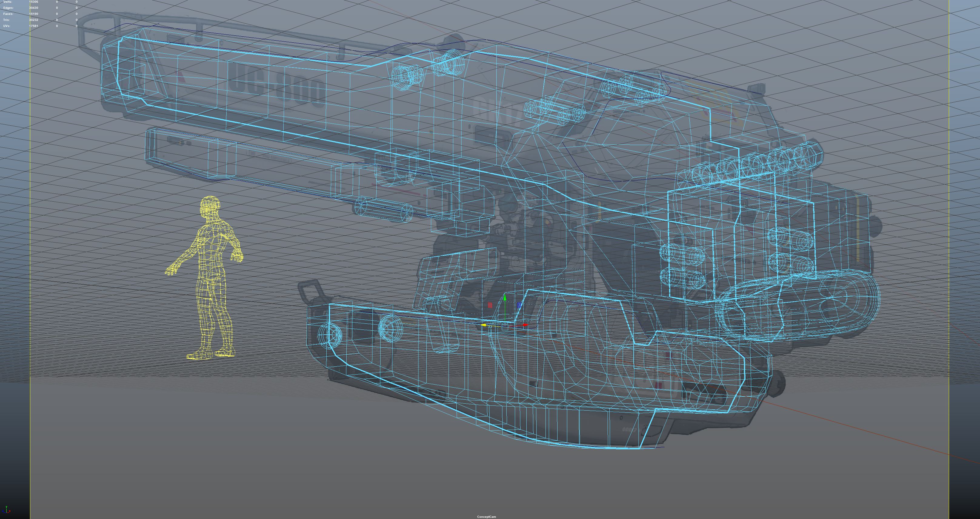Click the red X-axis move arrow
Viewport: 980px width, 519px height.
[x=525, y=325]
